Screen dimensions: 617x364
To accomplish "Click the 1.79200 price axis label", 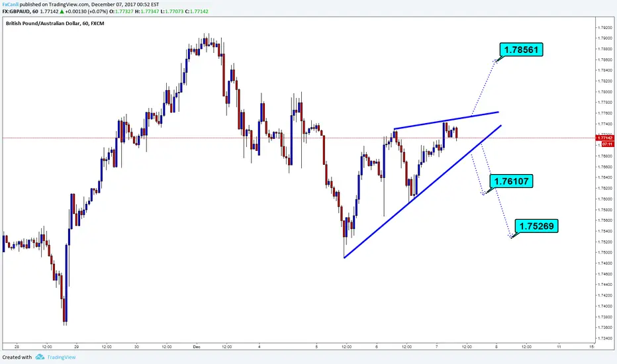I will [x=606, y=28].
